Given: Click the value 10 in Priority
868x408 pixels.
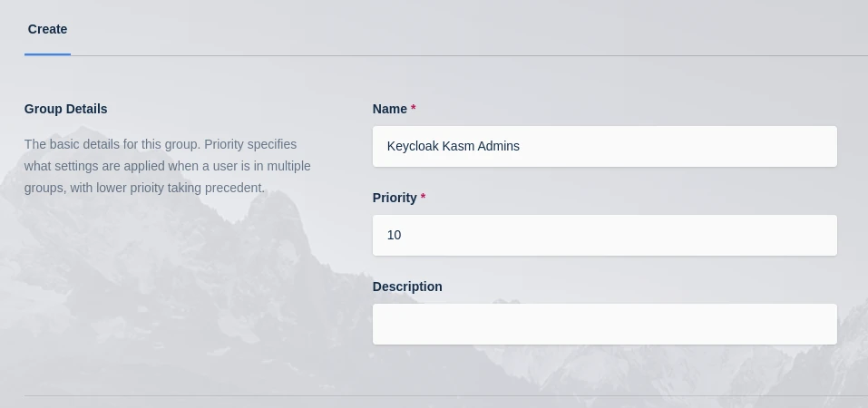Looking at the screenshot, I should pyautogui.click(x=394, y=235).
